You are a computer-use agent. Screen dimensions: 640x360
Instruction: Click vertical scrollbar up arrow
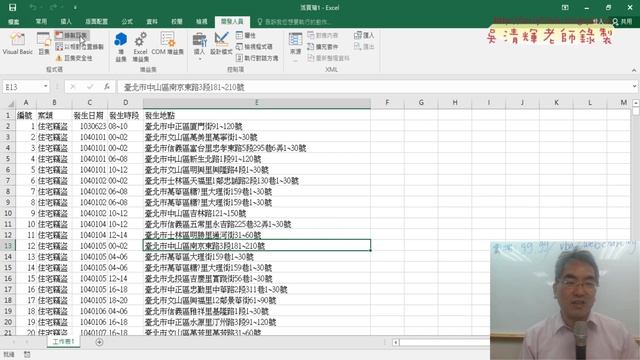[636, 103]
